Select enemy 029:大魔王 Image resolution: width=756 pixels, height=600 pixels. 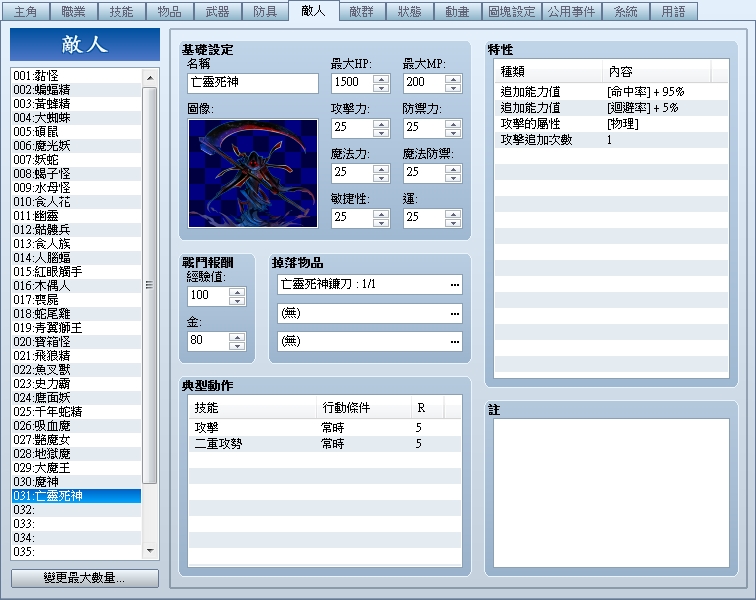click(x=76, y=468)
